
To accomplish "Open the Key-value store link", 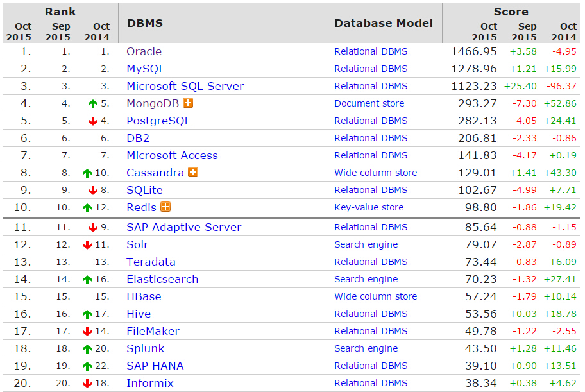I will pos(369,207).
